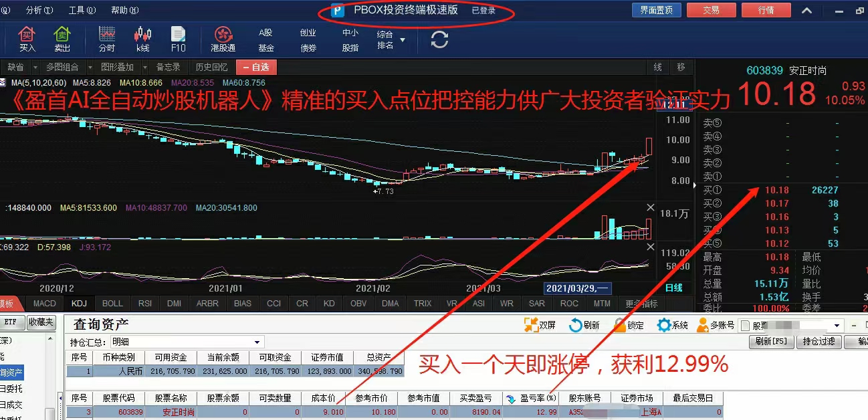Viewport: 868px width, 420px height.
Task: Click the 界面置顶 button
Action: (x=656, y=10)
